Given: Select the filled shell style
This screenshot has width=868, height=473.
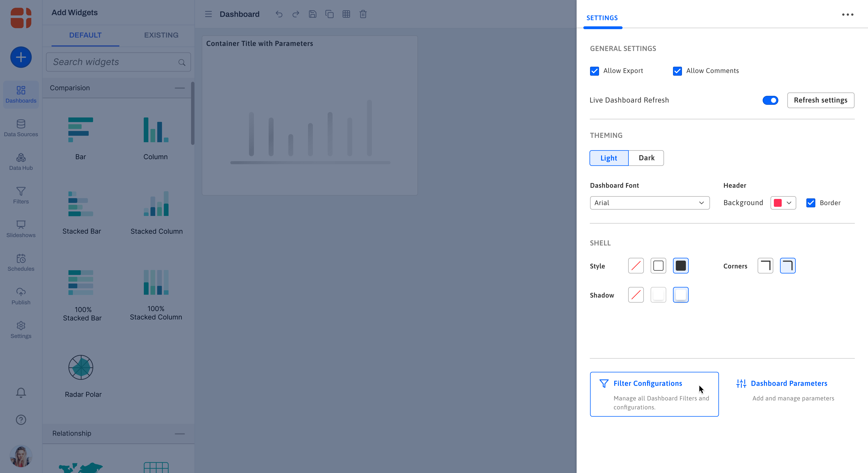Looking at the screenshot, I should [681, 266].
